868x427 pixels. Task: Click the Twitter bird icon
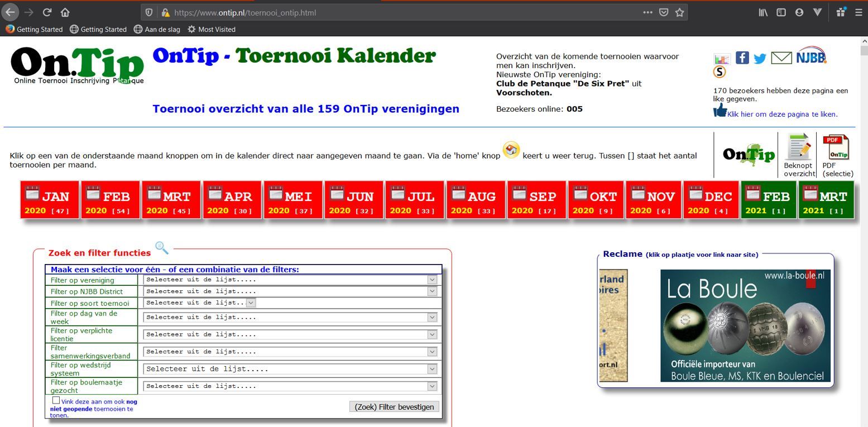[760, 58]
